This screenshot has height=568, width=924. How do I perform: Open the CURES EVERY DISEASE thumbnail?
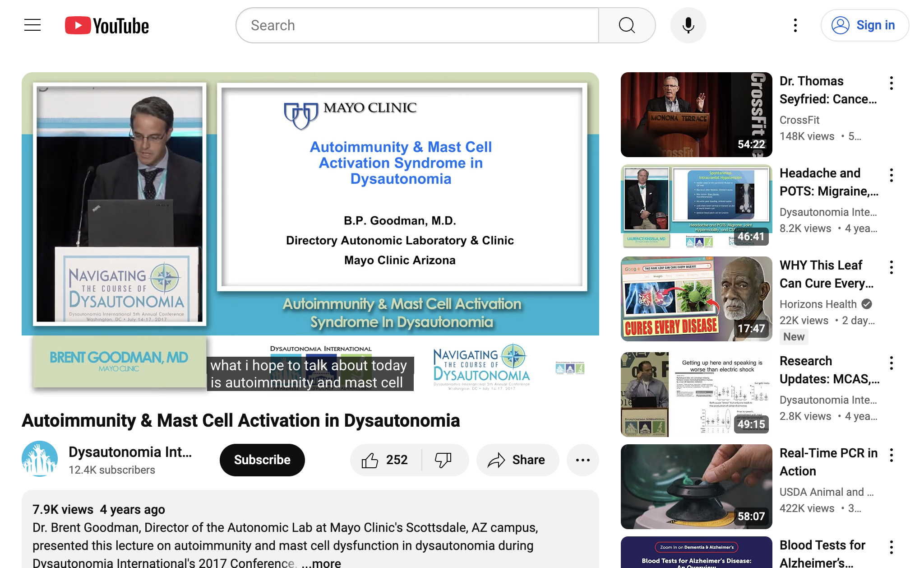696,299
